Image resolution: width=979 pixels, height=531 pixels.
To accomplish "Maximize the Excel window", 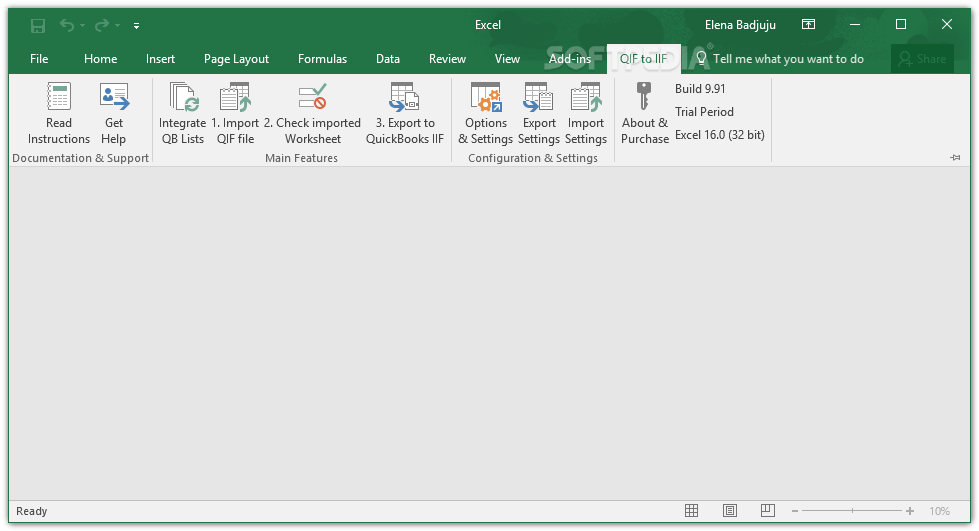I will [x=901, y=24].
